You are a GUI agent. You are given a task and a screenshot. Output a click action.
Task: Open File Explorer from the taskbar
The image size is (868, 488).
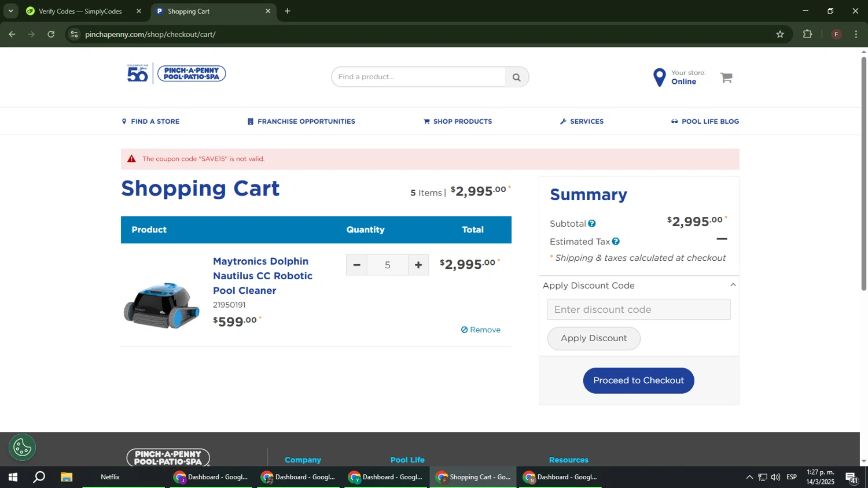[67, 477]
